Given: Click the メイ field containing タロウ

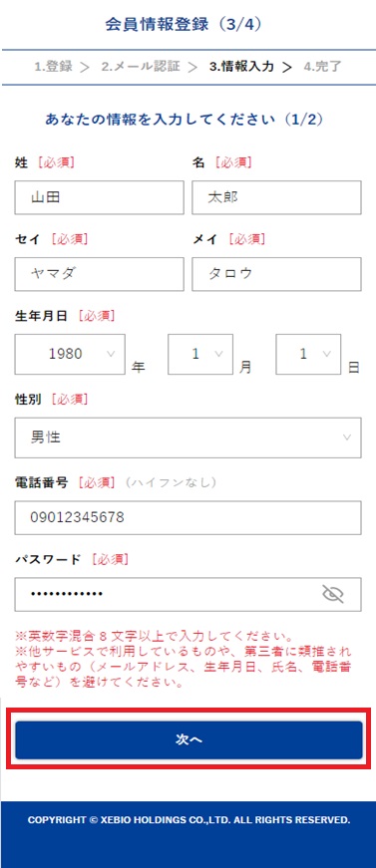Looking at the screenshot, I should [277, 273].
